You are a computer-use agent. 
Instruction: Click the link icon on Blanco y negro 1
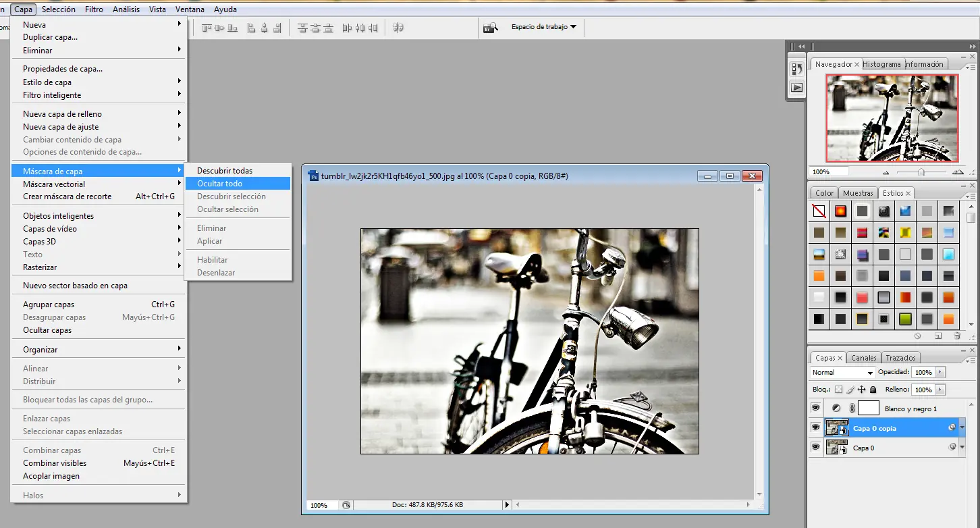[852, 408]
